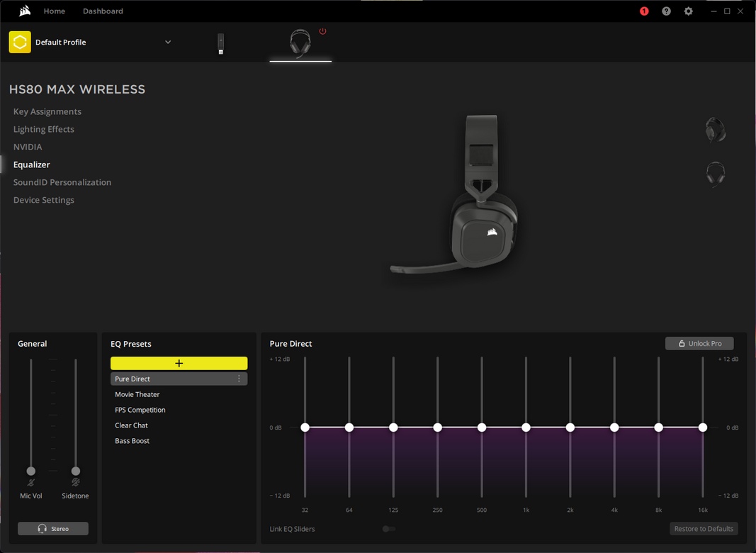Viewport: 756px width, 553px height.
Task: Click the 1k frequency EQ slider handle
Action: tap(526, 428)
